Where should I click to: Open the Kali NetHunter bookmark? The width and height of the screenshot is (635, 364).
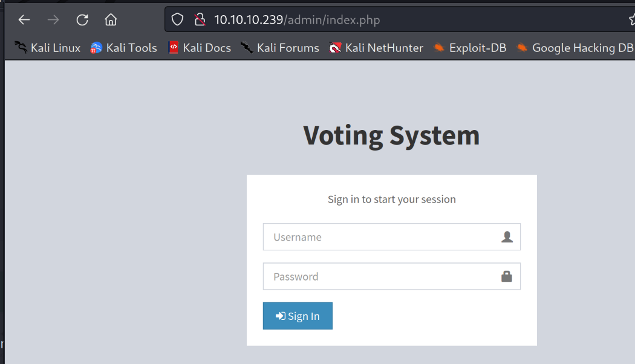pyautogui.click(x=376, y=48)
